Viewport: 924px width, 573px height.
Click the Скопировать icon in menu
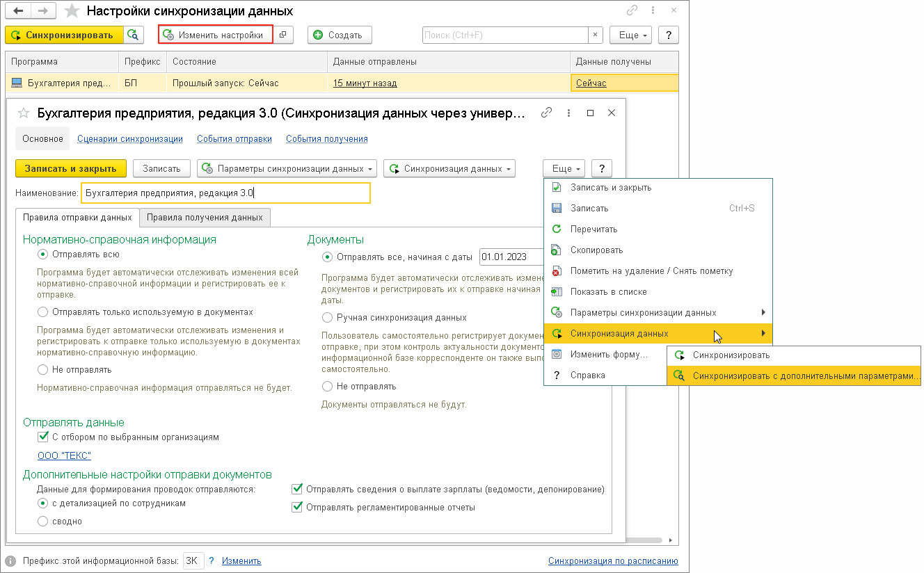[x=557, y=250]
